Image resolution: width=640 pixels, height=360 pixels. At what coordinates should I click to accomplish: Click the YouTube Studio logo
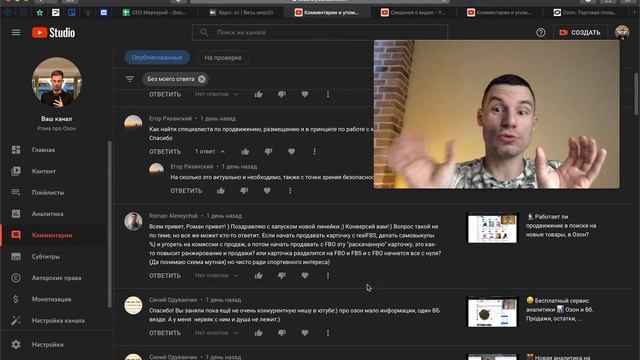[53, 33]
